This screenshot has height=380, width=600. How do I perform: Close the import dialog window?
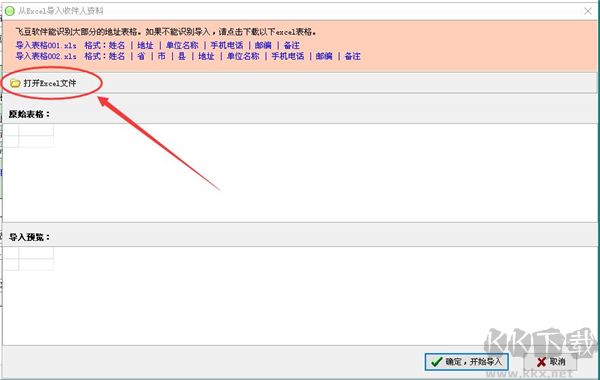click(x=588, y=11)
